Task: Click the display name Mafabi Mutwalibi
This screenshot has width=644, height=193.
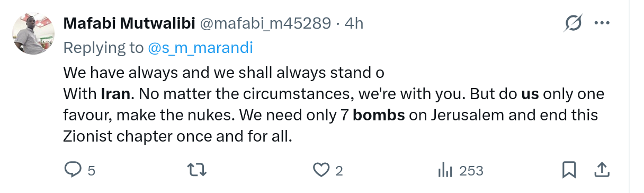Action: 129,23
